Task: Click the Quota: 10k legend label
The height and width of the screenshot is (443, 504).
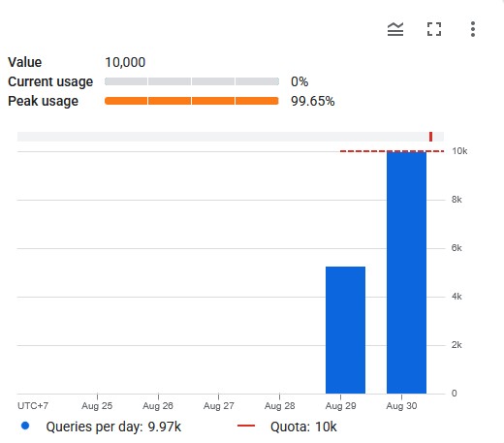Action: [303, 427]
